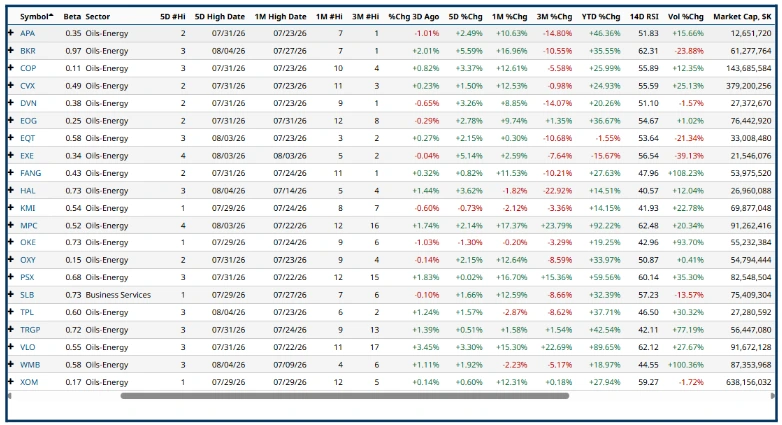Expand the COP row plus icon
The image size is (782, 425).
(x=10, y=68)
